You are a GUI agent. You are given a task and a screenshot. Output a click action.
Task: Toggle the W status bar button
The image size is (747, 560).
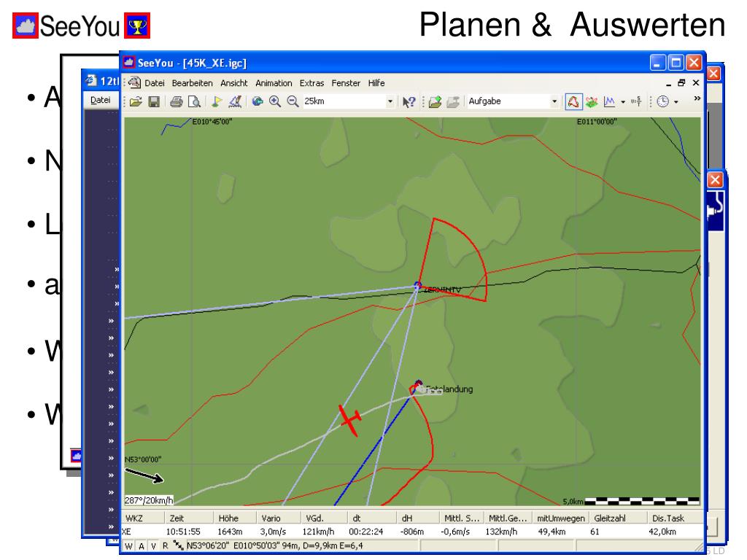128,545
